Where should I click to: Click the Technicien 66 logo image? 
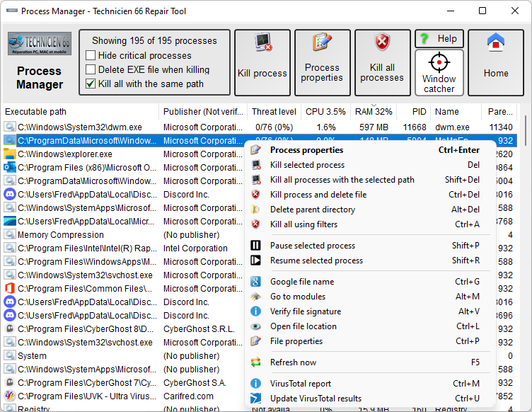coord(40,43)
